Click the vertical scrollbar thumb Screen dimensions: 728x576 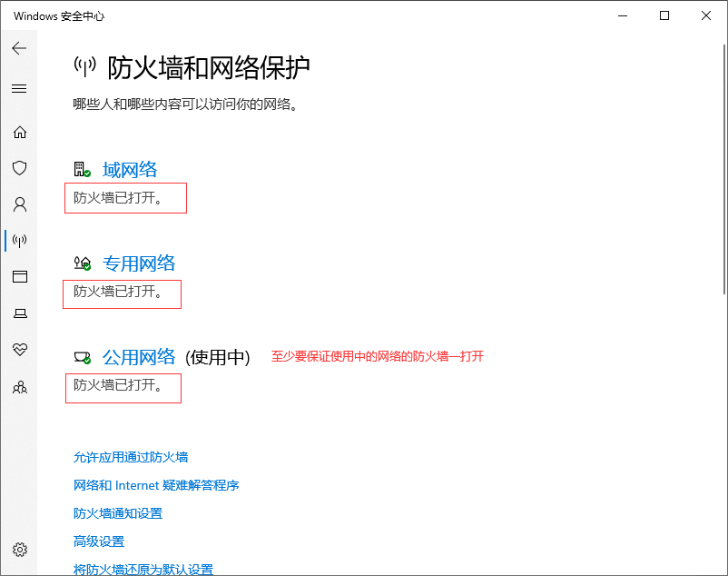coord(723,169)
